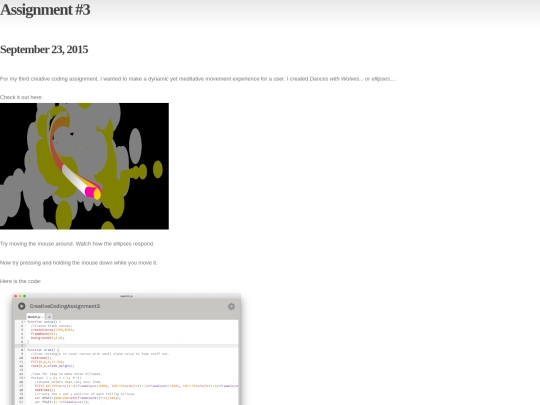
Task: Click the 'Here is the code:' text
Action: click(20, 281)
